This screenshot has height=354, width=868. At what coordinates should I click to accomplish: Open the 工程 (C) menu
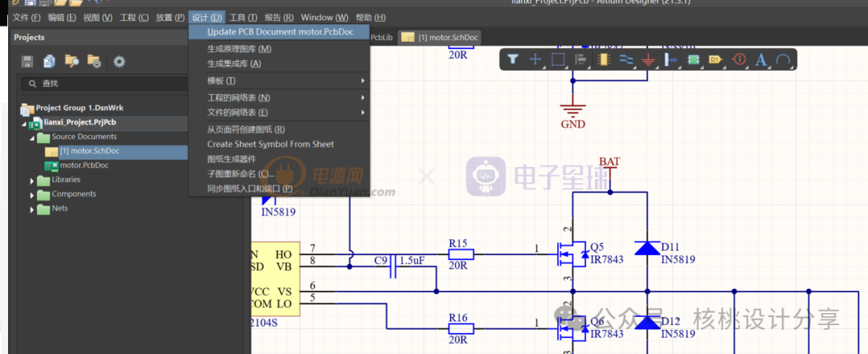click(134, 17)
